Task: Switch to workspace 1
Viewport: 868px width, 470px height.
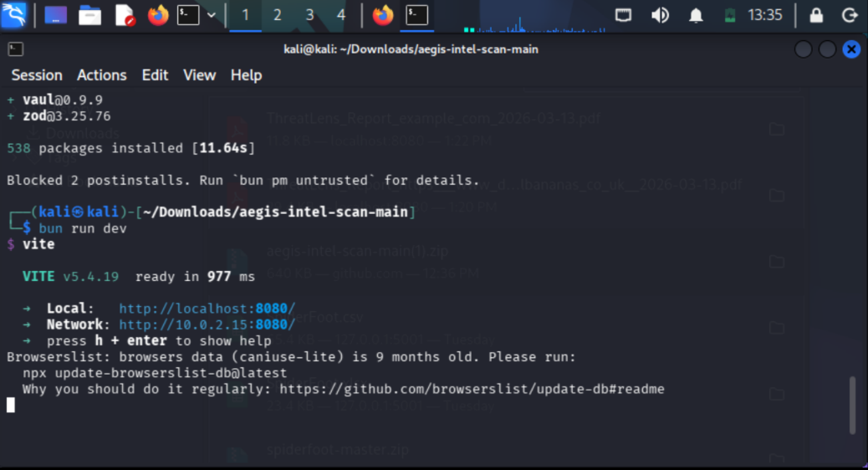Action: pyautogui.click(x=245, y=15)
